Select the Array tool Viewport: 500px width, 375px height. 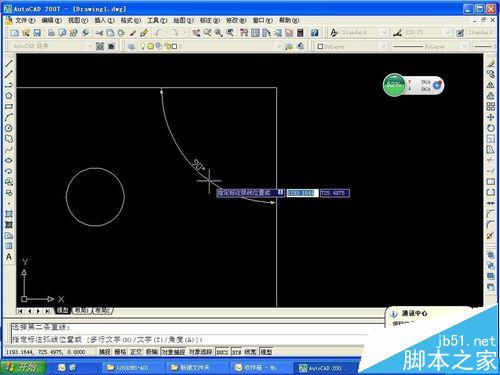coord(491,107)
